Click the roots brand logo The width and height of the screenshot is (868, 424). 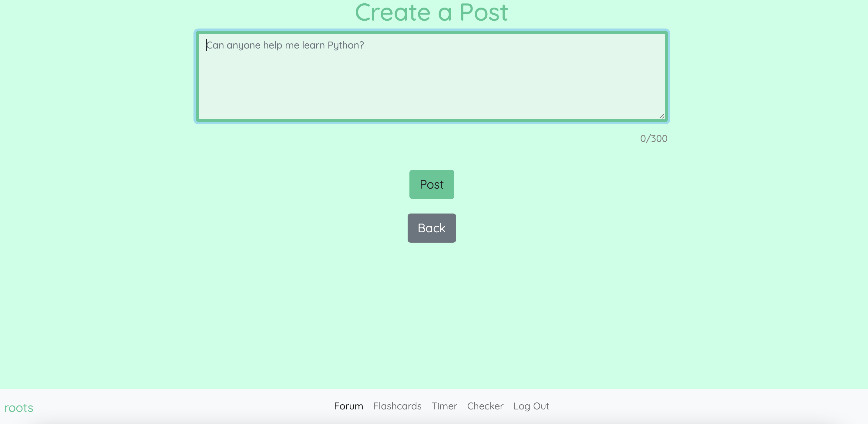pos(19,408)
